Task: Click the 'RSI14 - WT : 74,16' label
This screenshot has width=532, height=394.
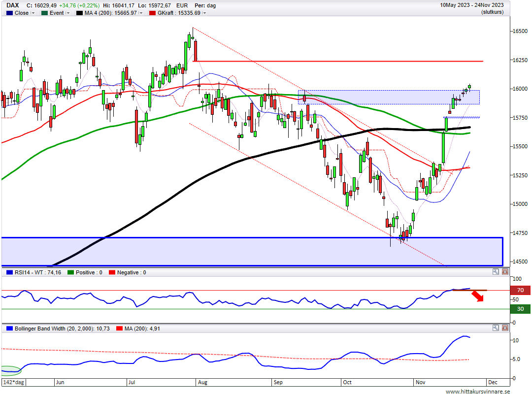Action: (x=38, y=272)
